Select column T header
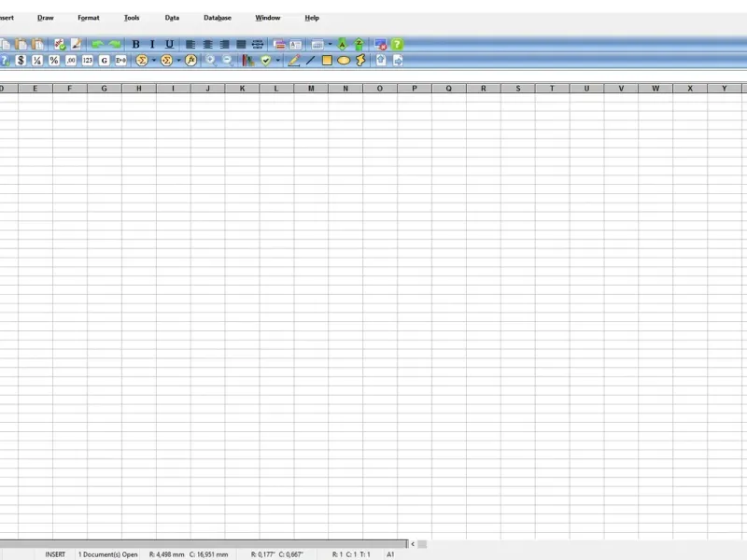 pyautogui.click(x=552, y=88)
